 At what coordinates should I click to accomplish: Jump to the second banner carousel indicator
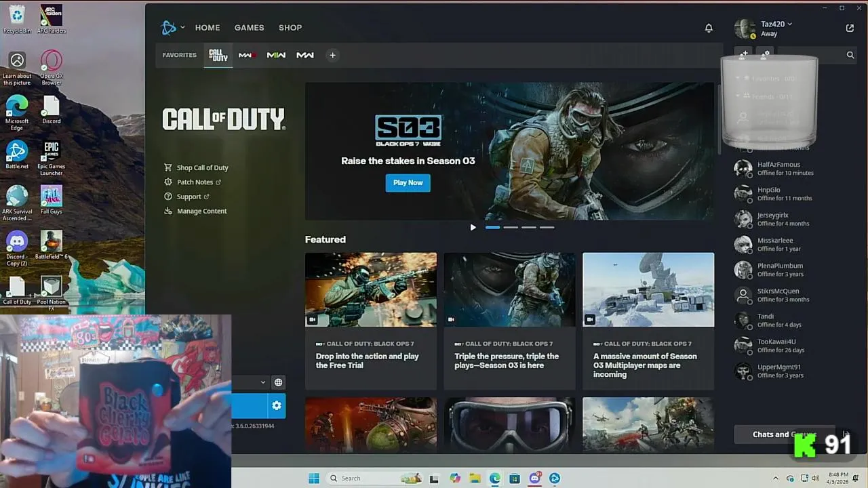coord(511,228)
